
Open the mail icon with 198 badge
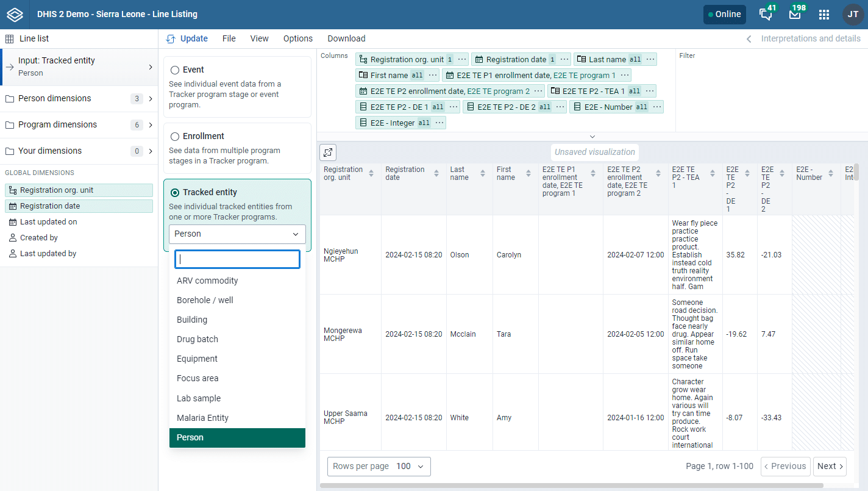(x=795, y=14)
